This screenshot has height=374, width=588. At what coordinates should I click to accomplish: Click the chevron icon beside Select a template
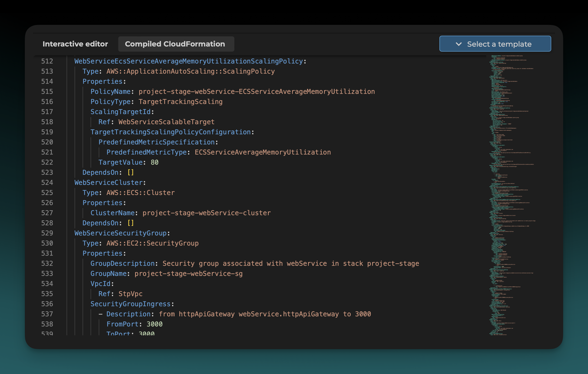click(459, 44)
